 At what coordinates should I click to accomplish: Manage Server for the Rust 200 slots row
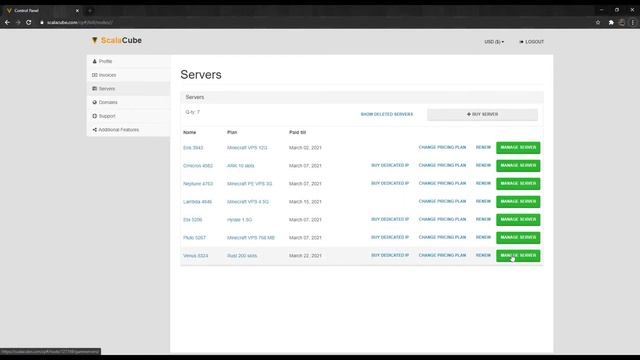518,256
